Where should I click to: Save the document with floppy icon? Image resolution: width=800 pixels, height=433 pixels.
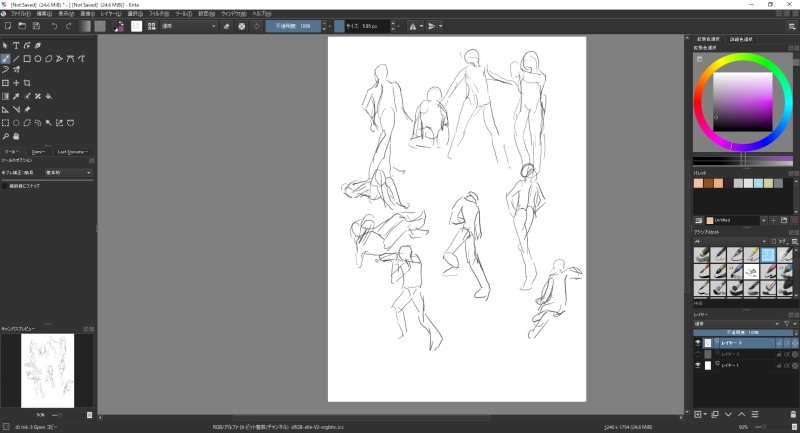click(36, 26)
